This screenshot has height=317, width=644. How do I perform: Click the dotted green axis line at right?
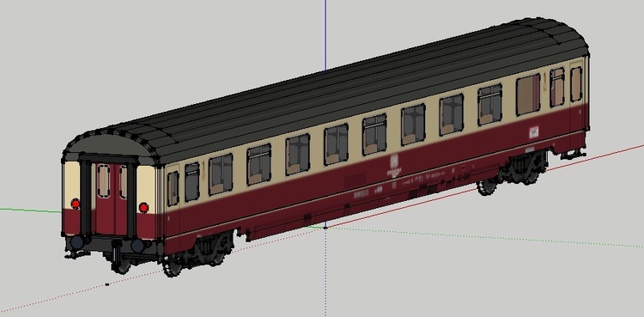(x=484, y=237)
